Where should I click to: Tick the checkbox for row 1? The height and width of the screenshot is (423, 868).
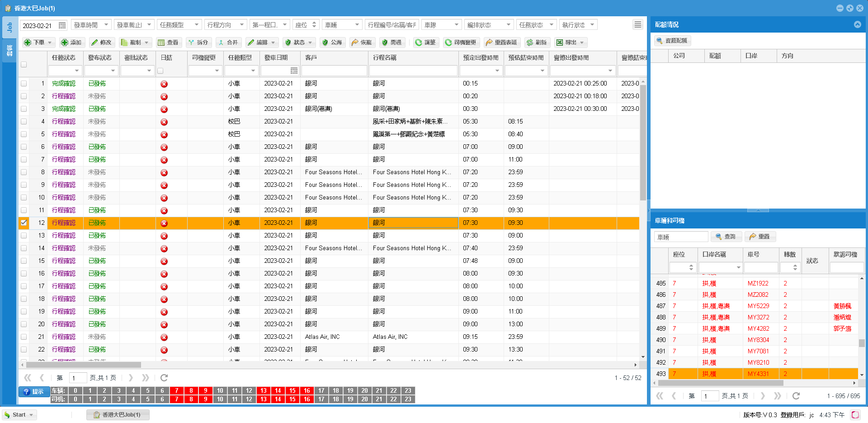click(24, 84)
